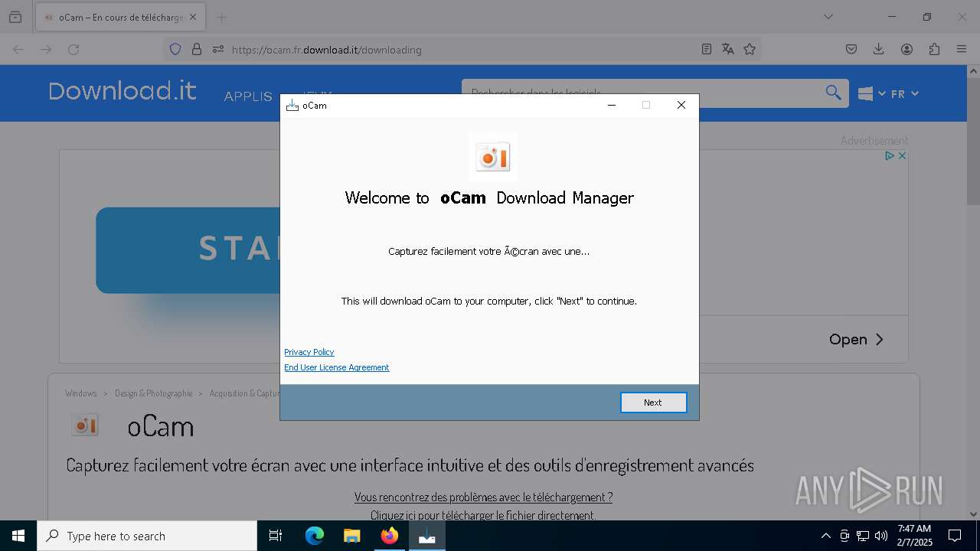The width and height of the screenshot is (980, 551).
Task: Close the oCam browser tab
Action: 194,17
